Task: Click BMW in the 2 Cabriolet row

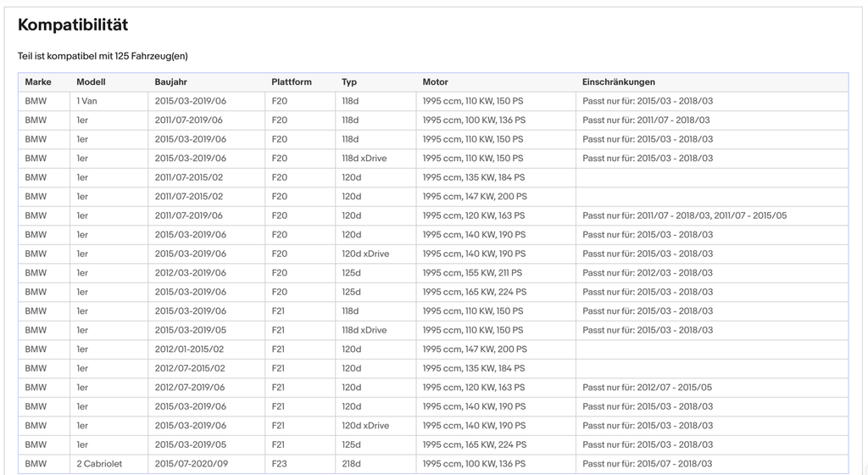Action: click(x=36, y=463)
